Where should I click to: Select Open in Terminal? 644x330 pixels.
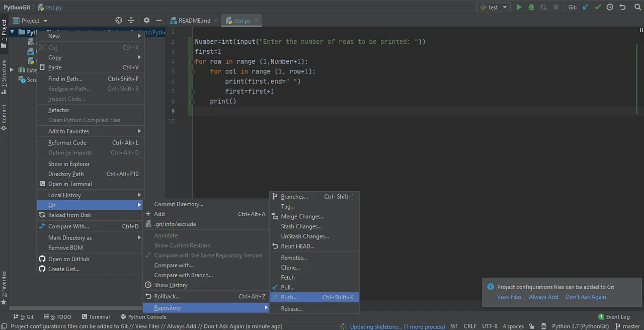[x=91, y=184]
